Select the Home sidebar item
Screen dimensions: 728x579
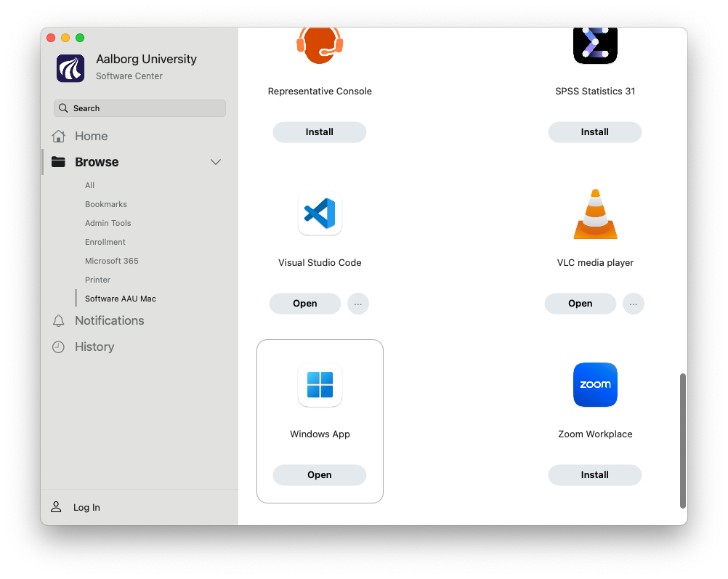pyautogui.click(x=91, y=136)
